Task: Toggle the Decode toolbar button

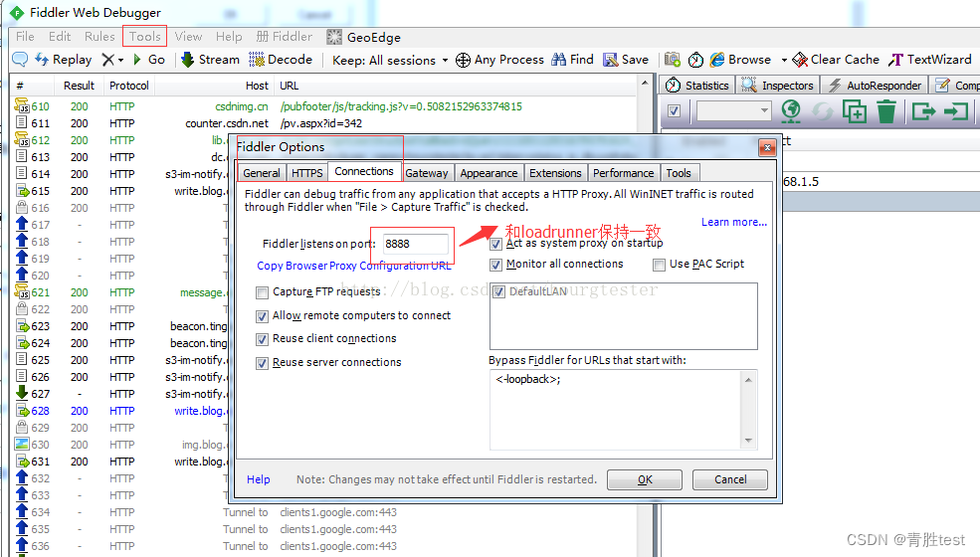Action: click(281, 60)
